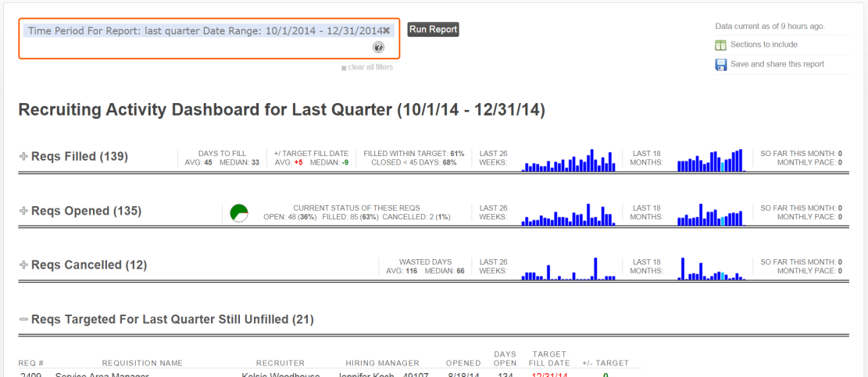Click +/- Target Fill Date AVG: +5 stat
The width and height of the screenshot is (868, 377).
click(x=288, y=162)
